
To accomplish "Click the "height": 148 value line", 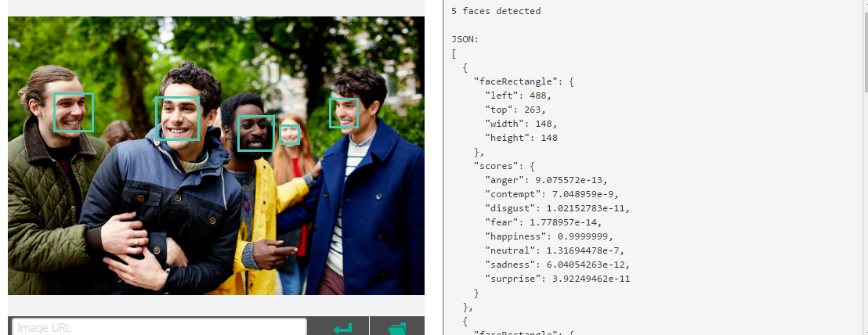I will 521,138.
